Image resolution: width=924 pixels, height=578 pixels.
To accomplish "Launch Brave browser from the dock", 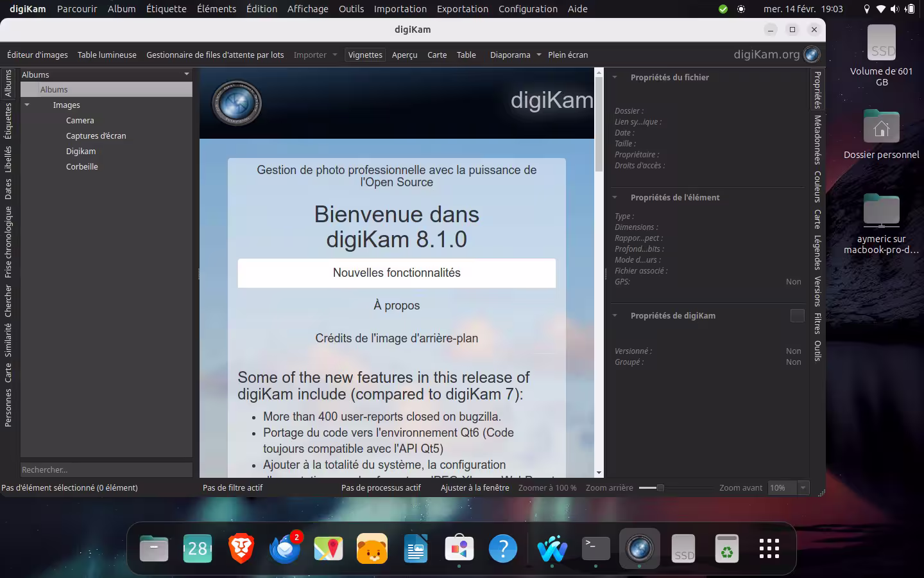I will [241, 548].
